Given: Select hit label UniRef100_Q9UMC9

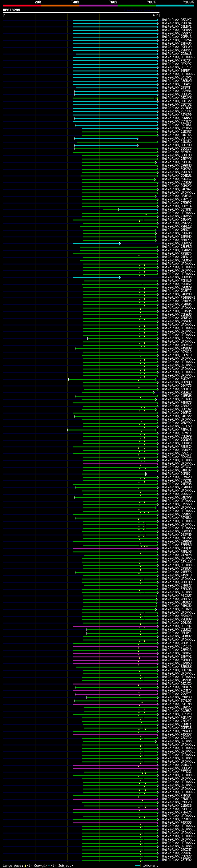Looking at the screenshot, I should point(176,287).
